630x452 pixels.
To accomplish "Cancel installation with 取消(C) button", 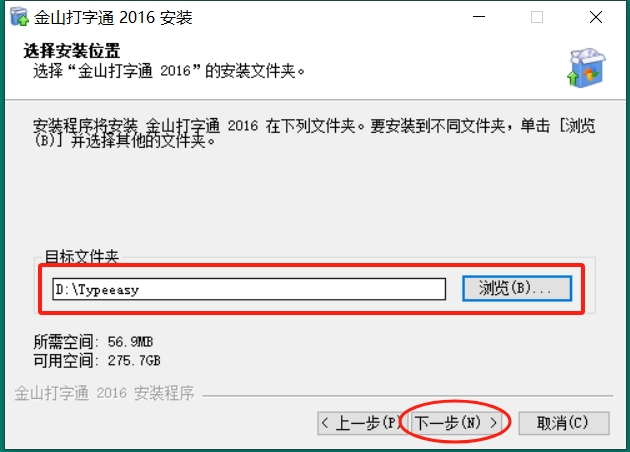I will coord(564,423).
